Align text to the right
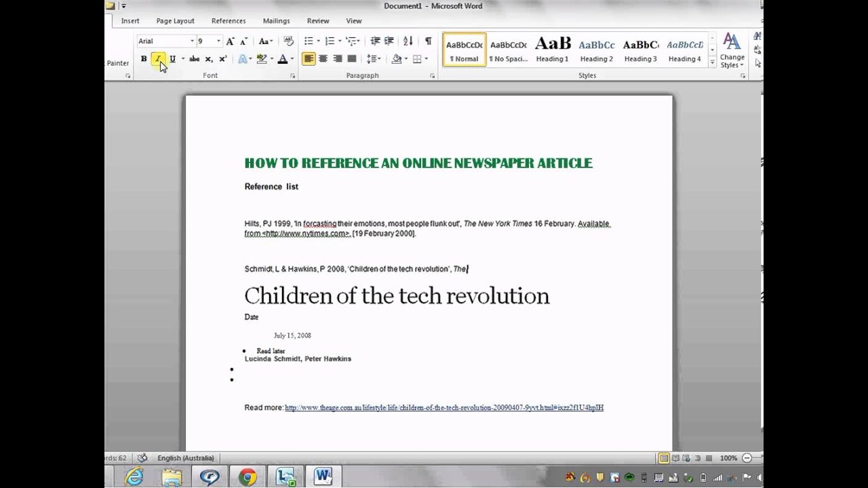Screen dimensions: 868x488 pyautogui.click(x=337, y=59)
